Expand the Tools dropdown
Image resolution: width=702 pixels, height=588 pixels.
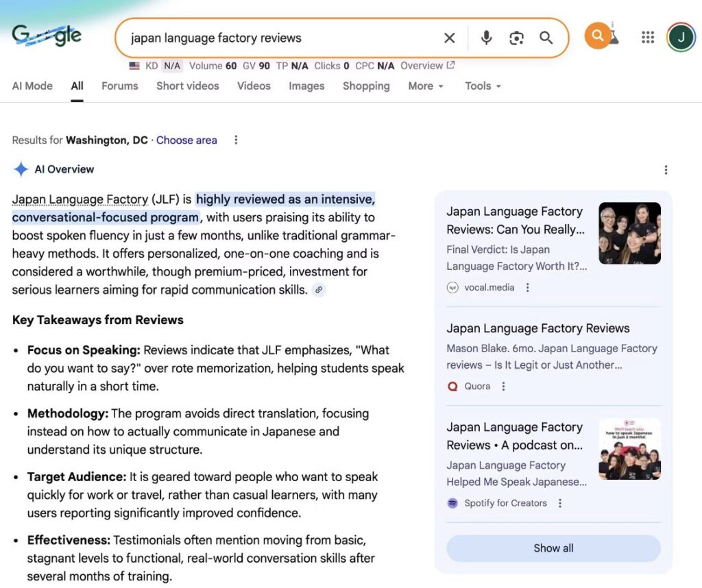[483, 86]
